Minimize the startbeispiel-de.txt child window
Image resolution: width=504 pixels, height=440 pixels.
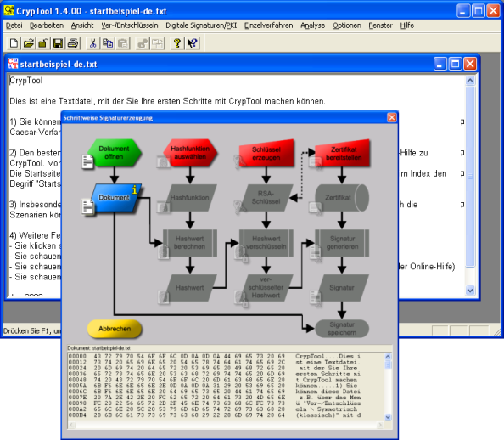coord(440,64)
